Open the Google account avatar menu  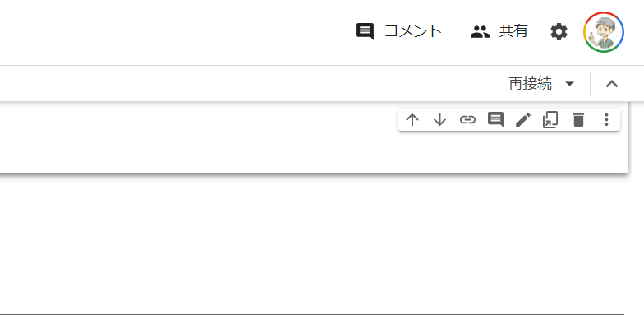coord(604,31)
